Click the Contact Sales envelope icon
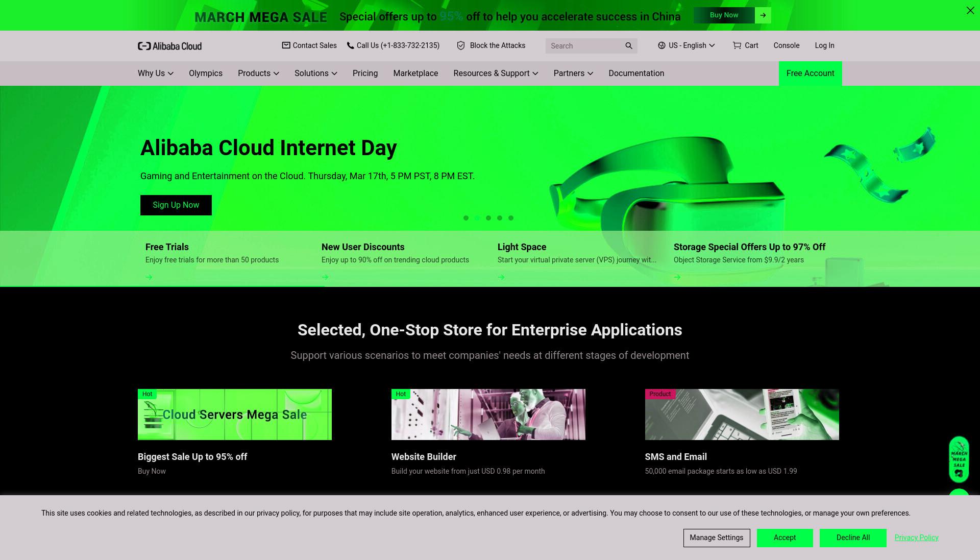Image resolution: width=980 pixels, height=560 pixels. coord(286,45)
